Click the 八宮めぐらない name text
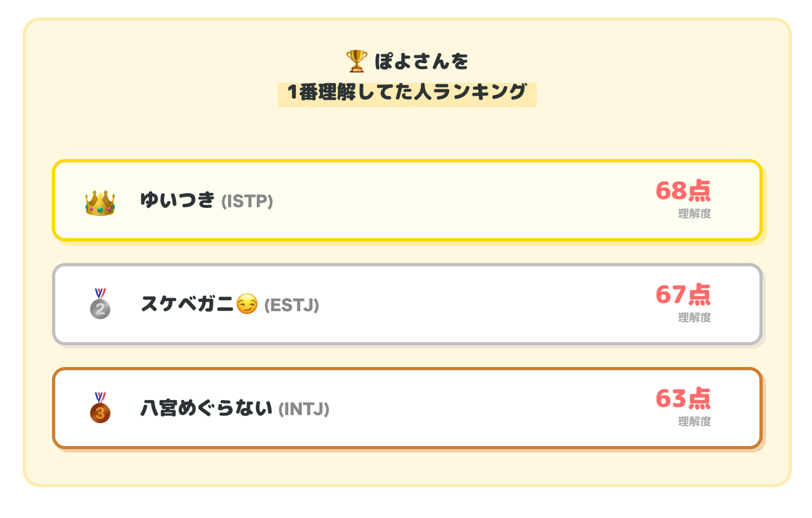The image size is (812, 518). 206,408
